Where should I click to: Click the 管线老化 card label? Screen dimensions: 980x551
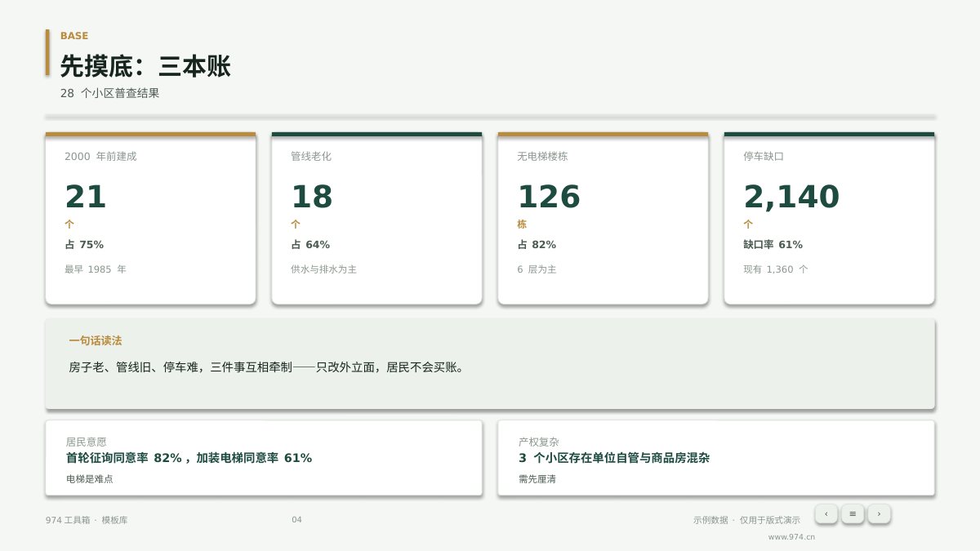311,156
